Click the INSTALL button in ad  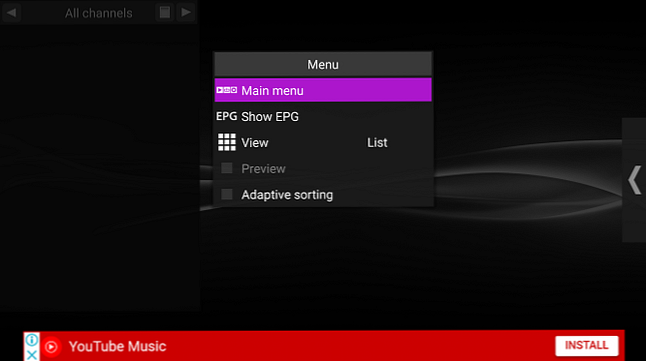tap(587, 345)
